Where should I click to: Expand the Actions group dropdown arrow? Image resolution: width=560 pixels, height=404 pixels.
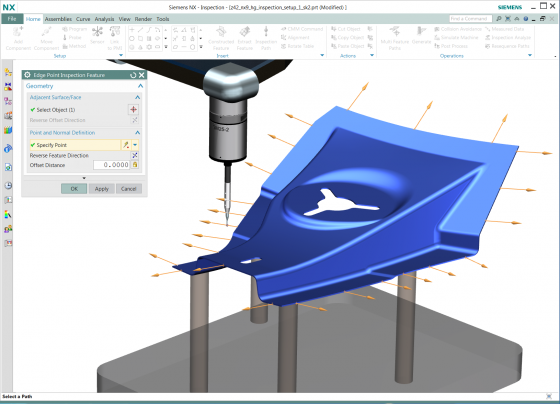coord(372,55)
